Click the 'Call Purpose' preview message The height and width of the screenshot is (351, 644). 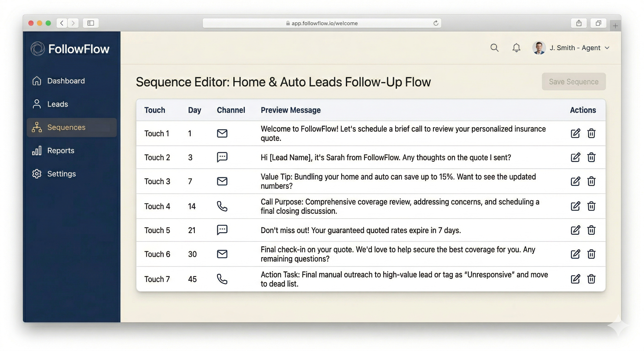tap(400, 206)
